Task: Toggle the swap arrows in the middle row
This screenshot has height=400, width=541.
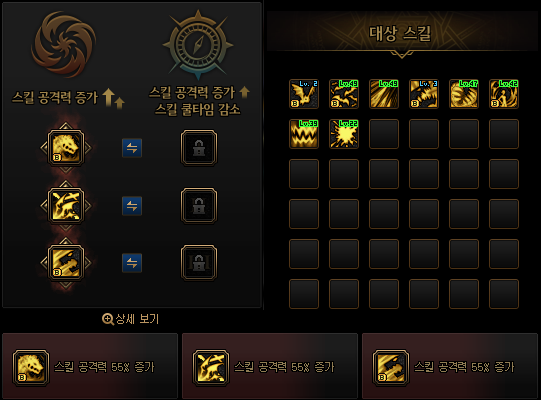Action: 132,206
